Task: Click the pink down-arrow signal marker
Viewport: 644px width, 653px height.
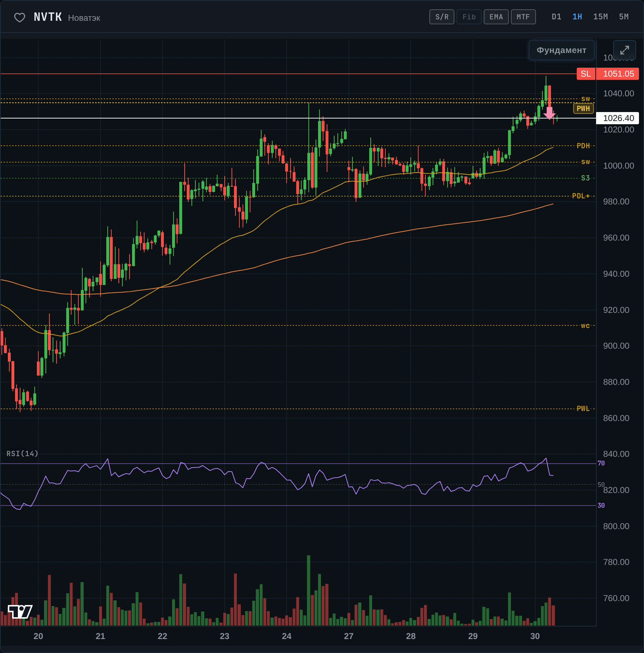Action: coord(549,113)
